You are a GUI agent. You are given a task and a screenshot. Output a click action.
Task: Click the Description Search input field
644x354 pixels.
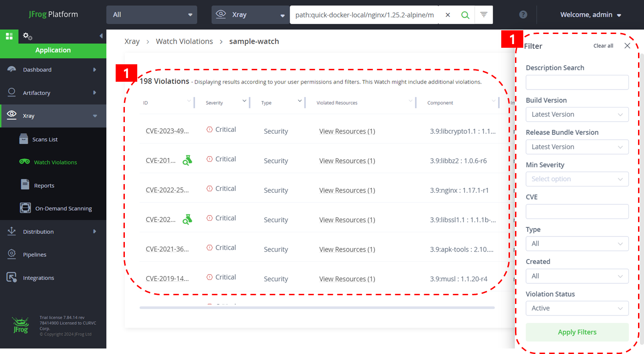577,82
